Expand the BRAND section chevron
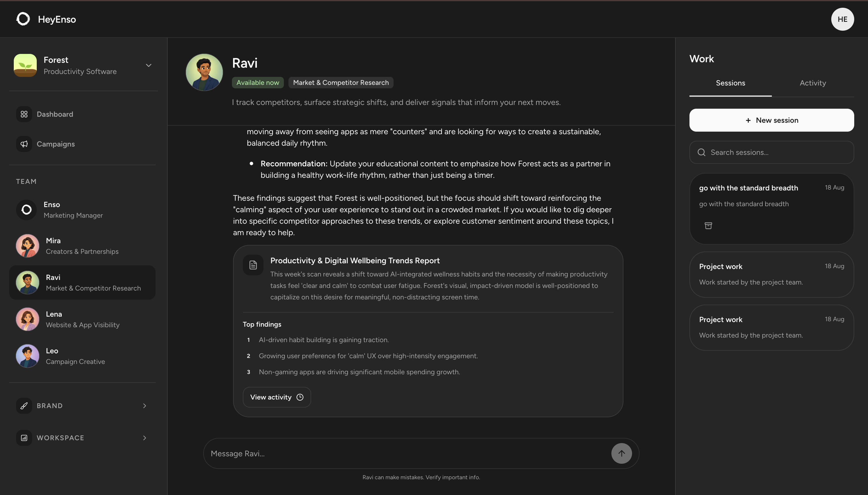Screen dimensions: 868x495 pyautogui.click(x=145, y=406)
